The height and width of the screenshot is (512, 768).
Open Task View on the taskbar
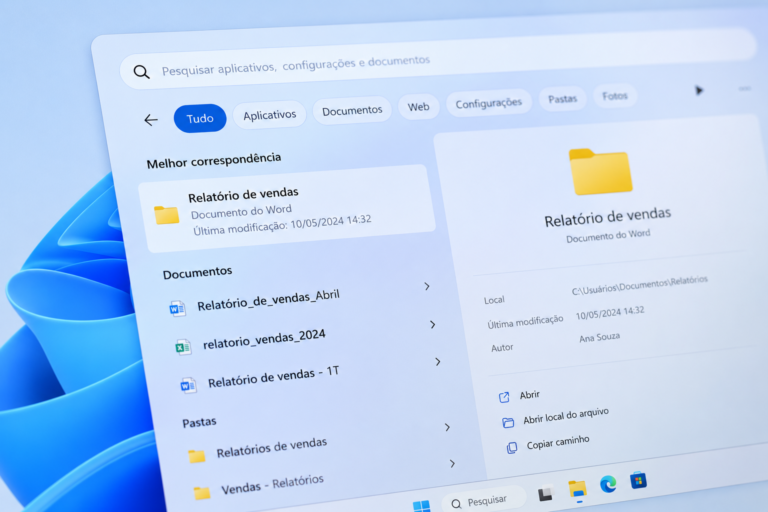[x=545, y=494]
